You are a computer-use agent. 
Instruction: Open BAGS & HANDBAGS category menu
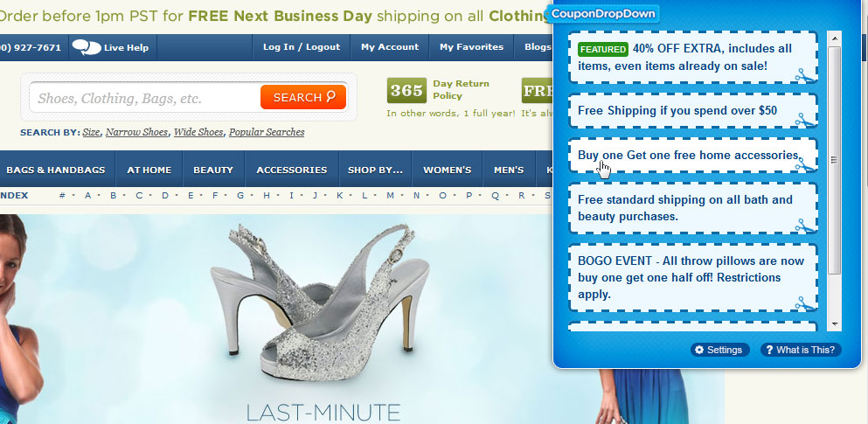pos(55,170)
